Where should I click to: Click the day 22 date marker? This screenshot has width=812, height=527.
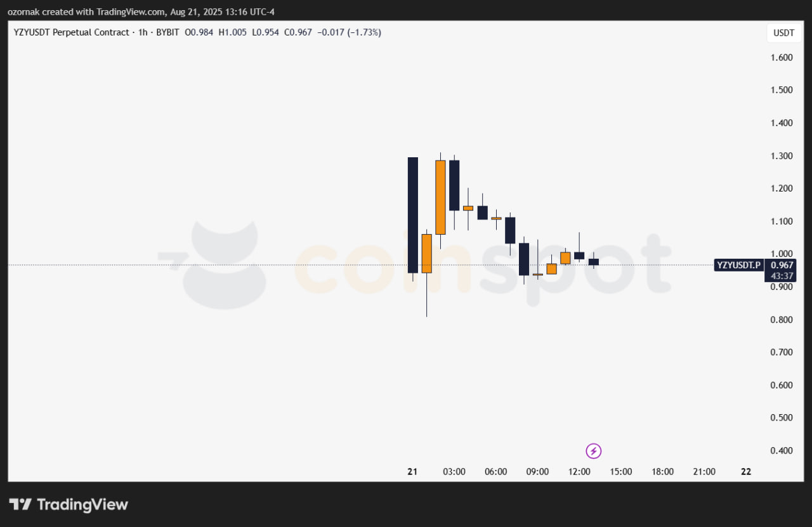pyautogui.click(x=746, y=472)
